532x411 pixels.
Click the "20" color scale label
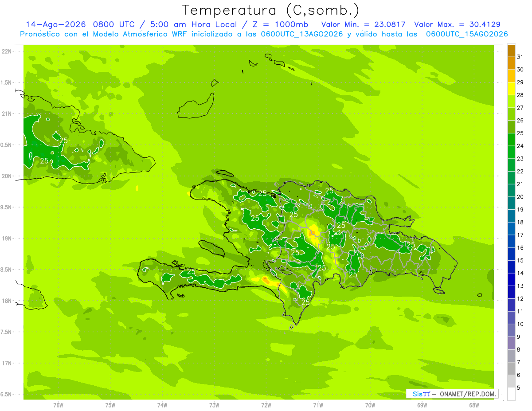520,197
